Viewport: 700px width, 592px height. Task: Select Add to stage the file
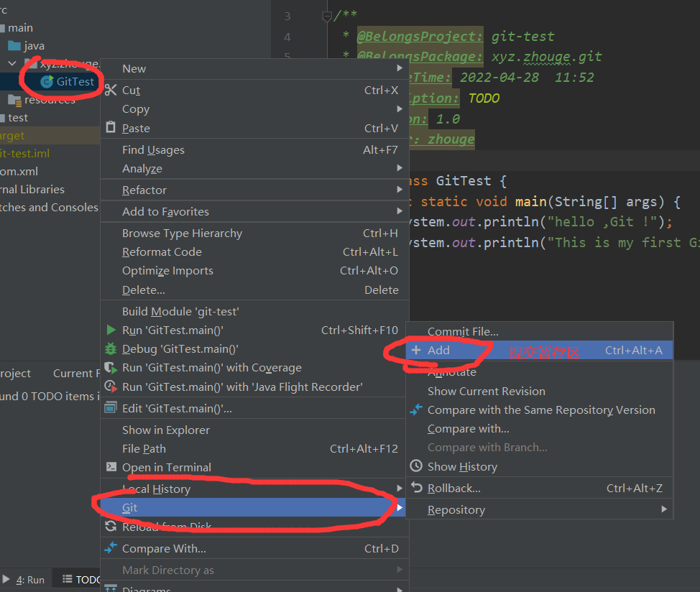tap(539, 350)
